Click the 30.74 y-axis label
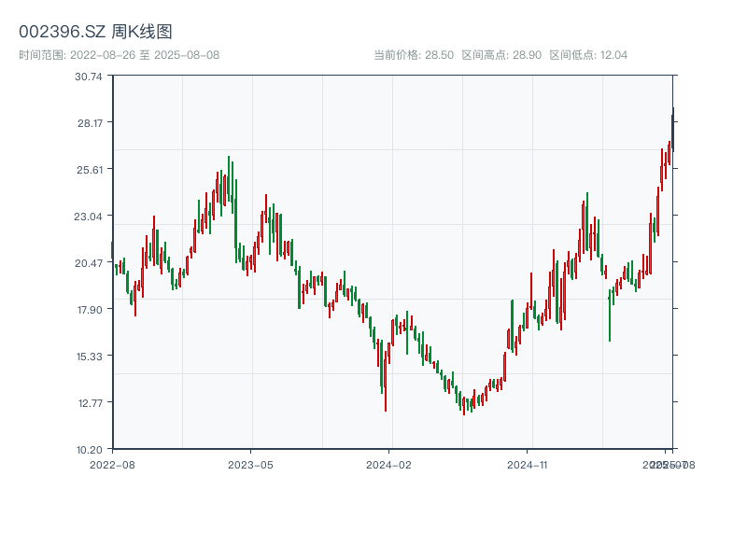 click(x=89, y=77)
